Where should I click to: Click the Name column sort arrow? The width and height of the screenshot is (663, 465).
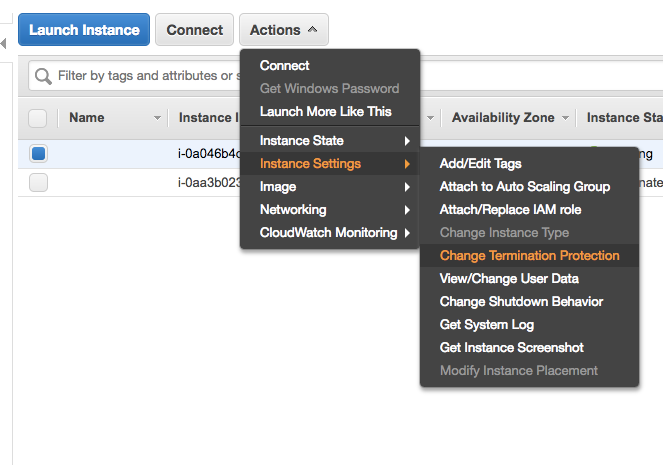coord(157,118)
